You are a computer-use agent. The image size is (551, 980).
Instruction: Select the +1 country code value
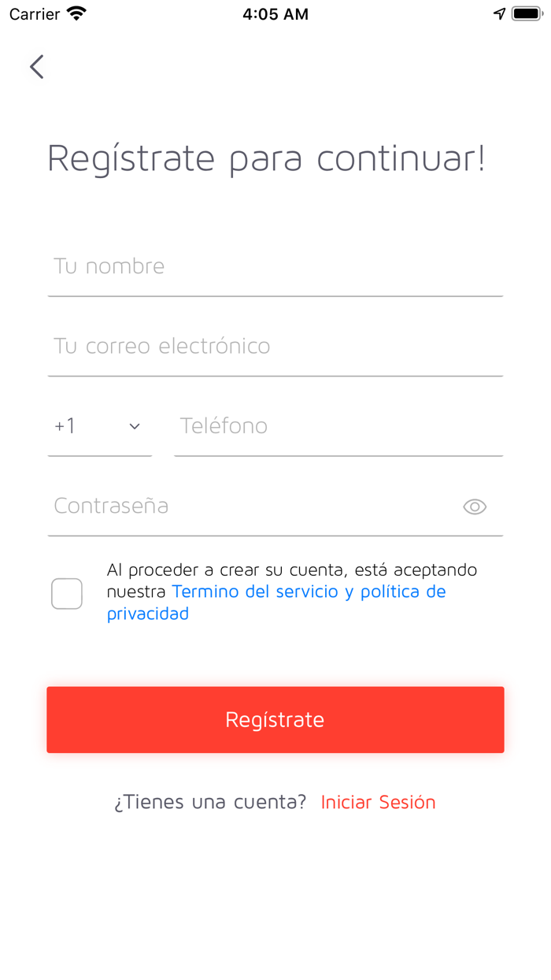[65, 426]
